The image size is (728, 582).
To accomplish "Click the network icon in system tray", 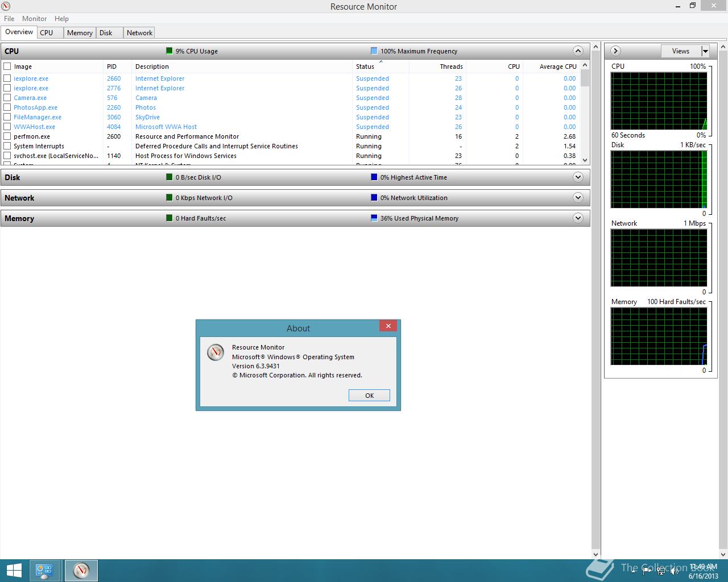I will pos(661,571).
